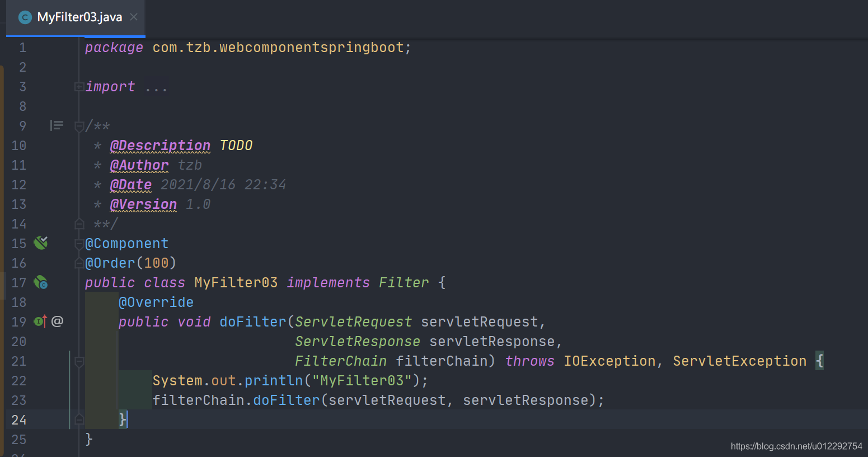The height and width of the screenshot is (457, 868).
Task: Toggle rendered view of Javadoc comment
Action: (x=57, y=125)
